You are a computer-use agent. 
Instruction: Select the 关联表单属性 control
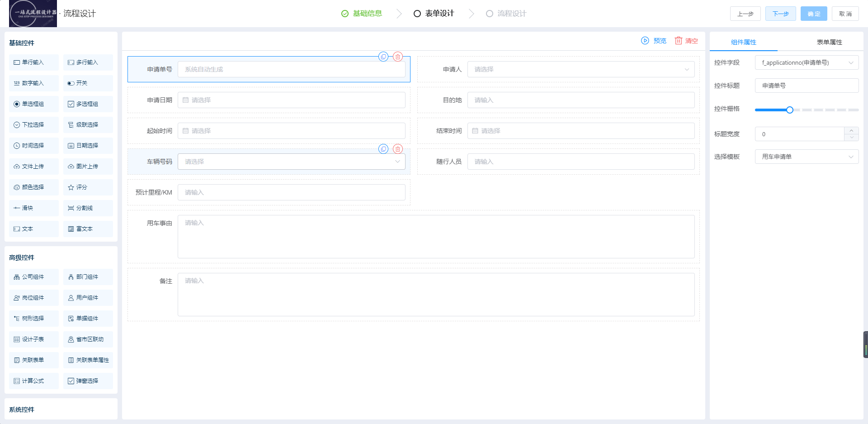[88, 360]
